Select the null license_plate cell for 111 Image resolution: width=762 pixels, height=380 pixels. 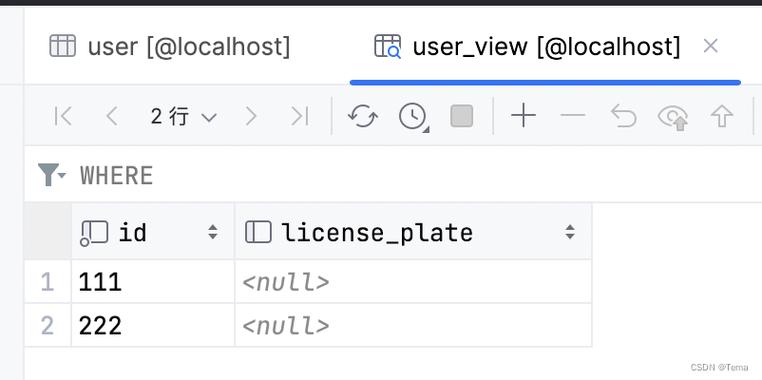413,282
